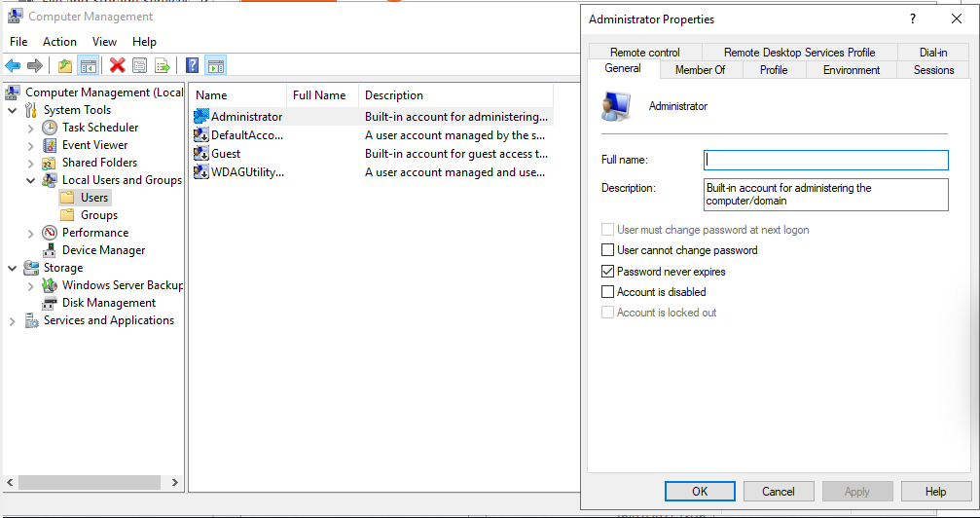Click the Performance icon
This screenshot has width=980, height=518.
[50, 233]
